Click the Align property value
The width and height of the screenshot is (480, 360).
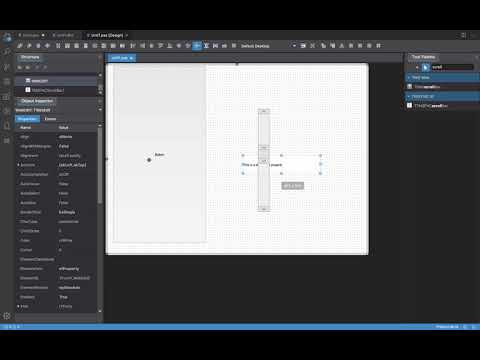pyautogui.click(x=65, y=137)
